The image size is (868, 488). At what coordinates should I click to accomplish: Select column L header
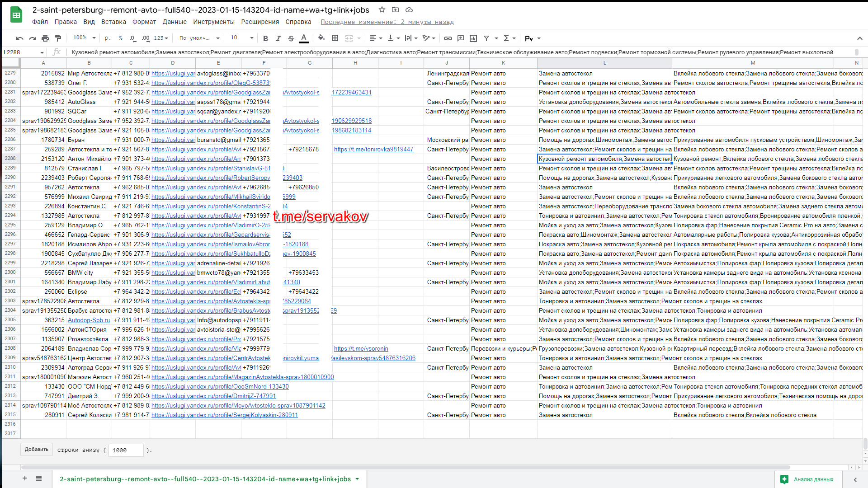point(604,63)
